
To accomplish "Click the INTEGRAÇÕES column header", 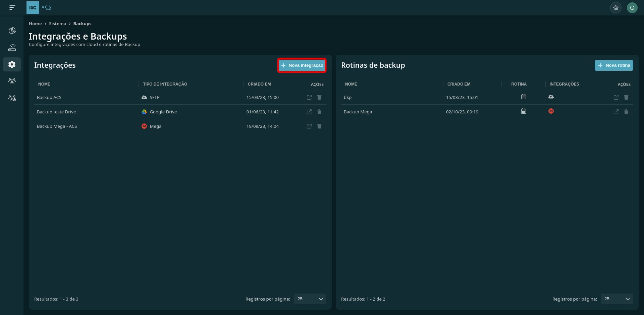I will [564, 84].
